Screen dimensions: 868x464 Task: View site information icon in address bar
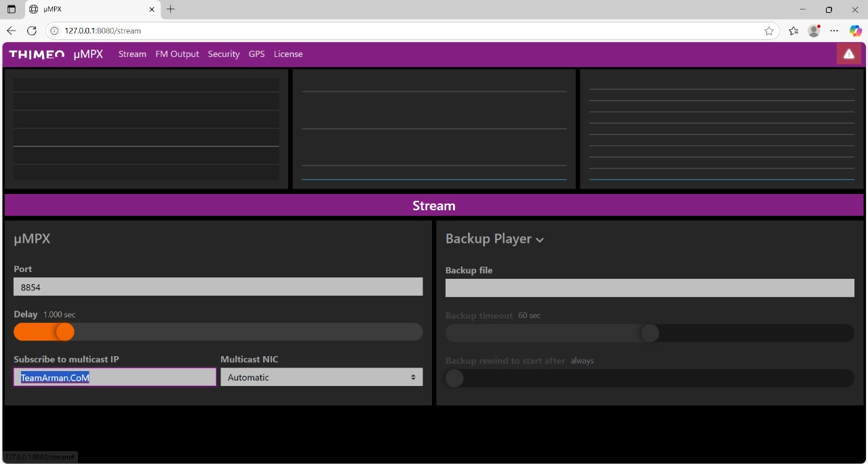[55, 31]
